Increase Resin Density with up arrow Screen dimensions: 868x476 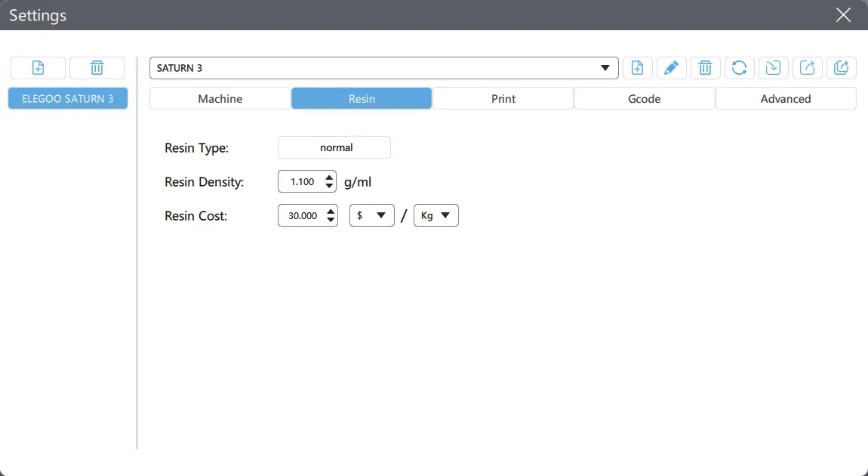click(x=329, y=178)
